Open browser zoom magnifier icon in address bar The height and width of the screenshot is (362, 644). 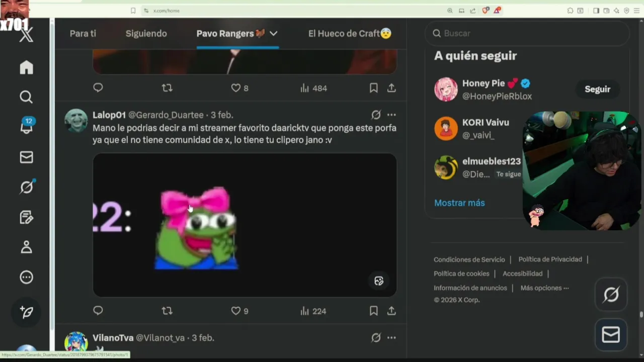[x=450, y=11]
